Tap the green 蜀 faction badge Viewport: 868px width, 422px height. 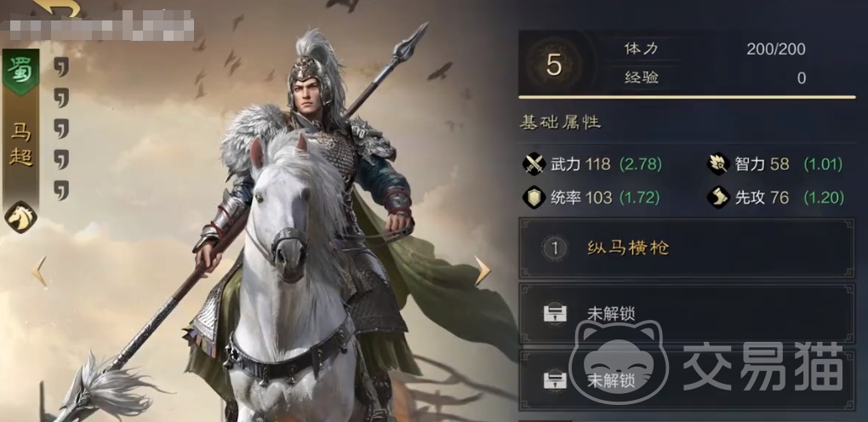click(21, 72)
